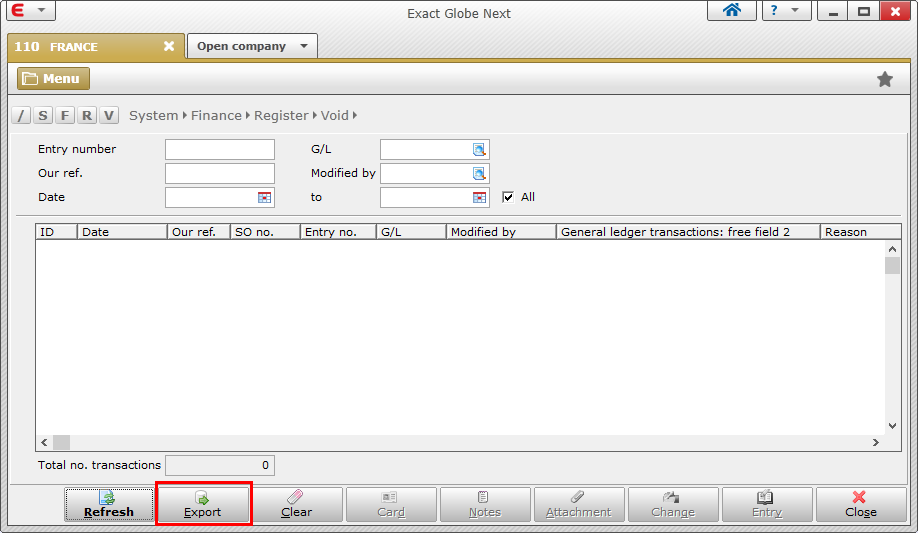Screen dimensions: 918x533
Task: Click the vertical scrollbar up arrow
Action: [x=892, y=249]
